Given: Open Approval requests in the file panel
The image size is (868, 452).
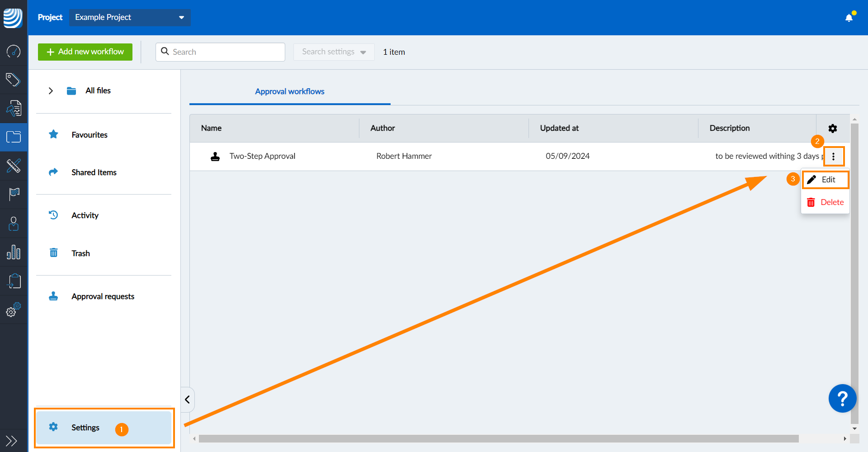Looking at the screenshot, I should tap(104, 296).
